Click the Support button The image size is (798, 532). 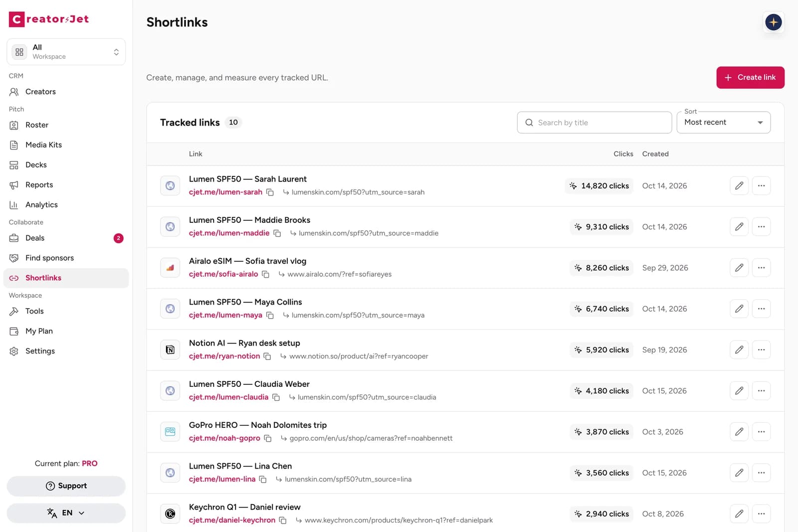(66, 486)
